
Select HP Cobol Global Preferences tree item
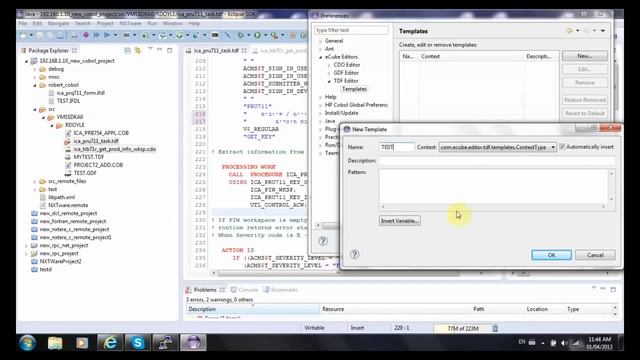coord(356,105)
